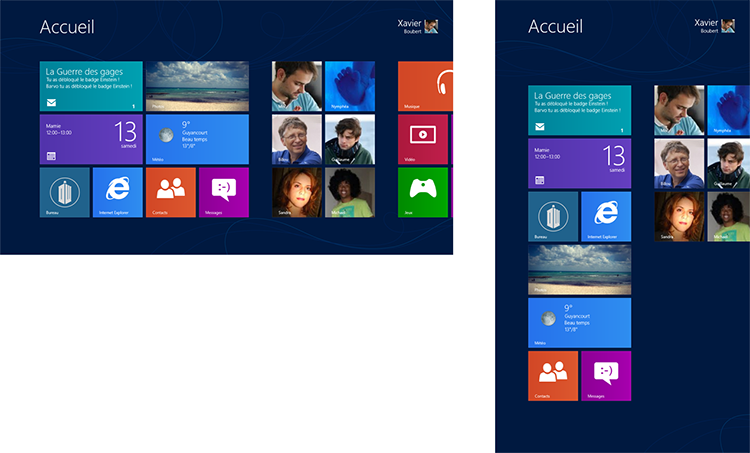Open Guillaume contact photo tile, portrait screen

pos(728,163)
